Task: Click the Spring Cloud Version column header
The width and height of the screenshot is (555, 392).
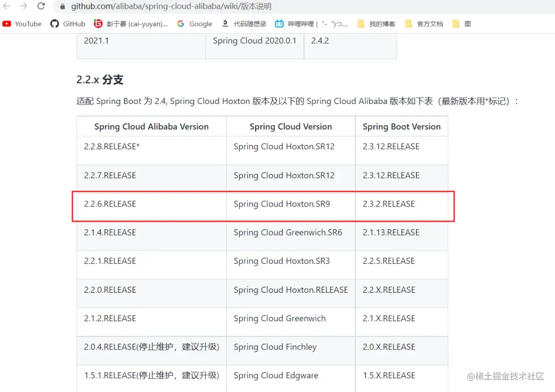Action: pos(291,127)
